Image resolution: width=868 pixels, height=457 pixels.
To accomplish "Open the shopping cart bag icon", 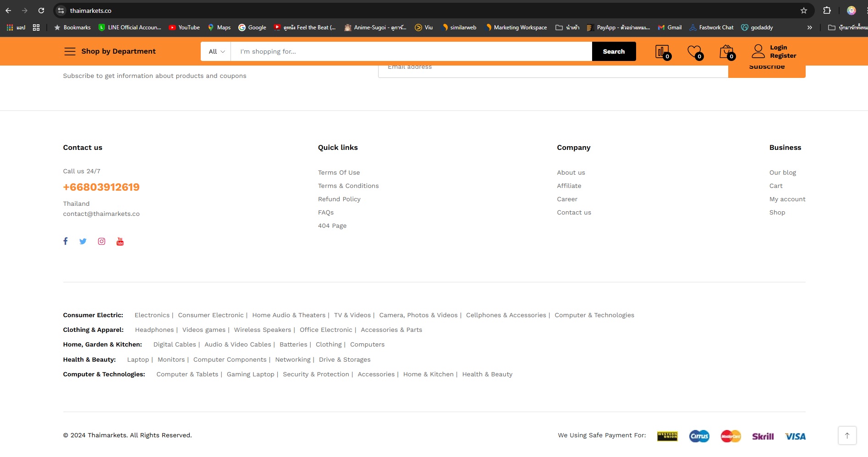I will tap(726, 52).
